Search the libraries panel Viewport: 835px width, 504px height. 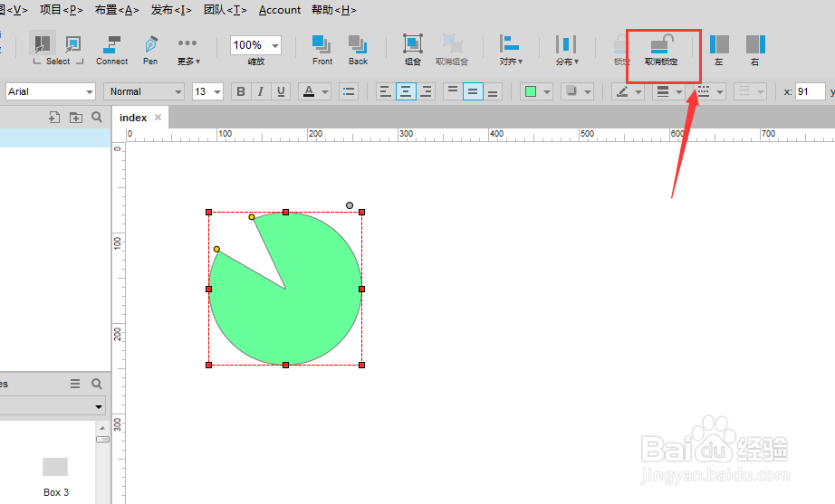coord(96,384)
